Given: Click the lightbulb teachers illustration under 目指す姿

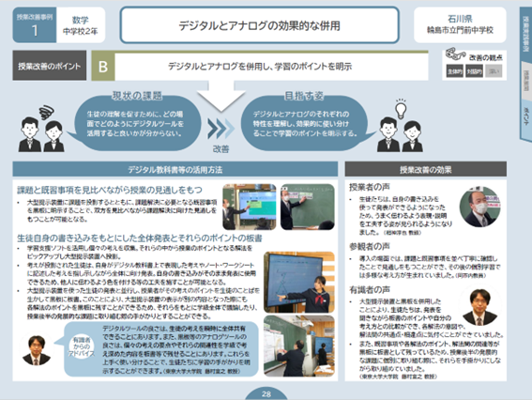Looking at the screenshot, I should 400,126.
